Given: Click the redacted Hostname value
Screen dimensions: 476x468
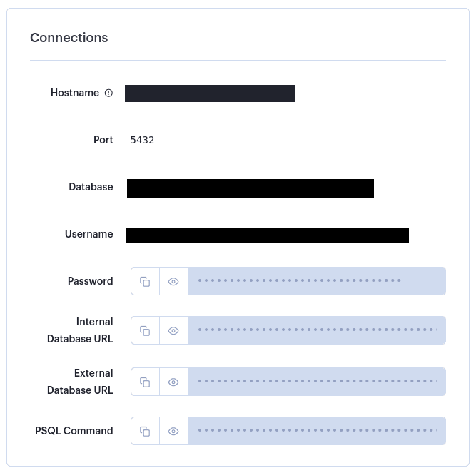Looking at the screenshot, I should (x=210, y=93).
